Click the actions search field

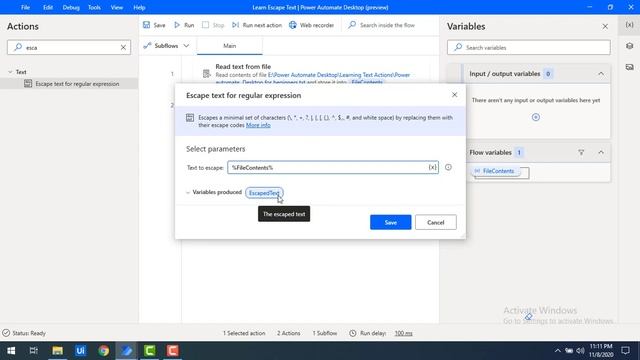click(x=69, y=47)
